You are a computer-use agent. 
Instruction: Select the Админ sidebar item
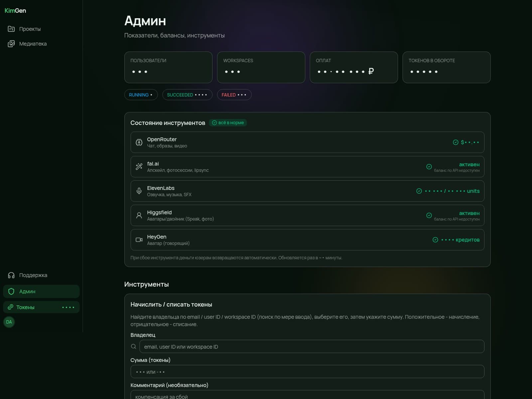(x=41, y=291)
